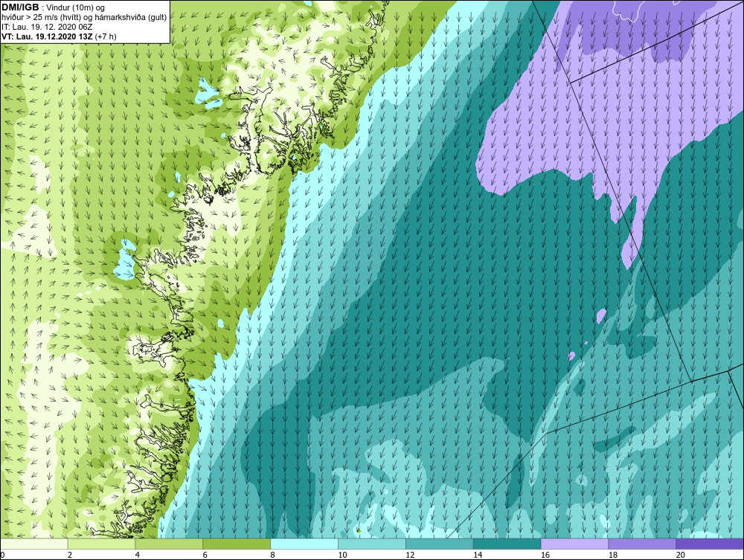
Task: Click the '4' label on the color scale
Action: pyautogui.click(x=138, y=555)
